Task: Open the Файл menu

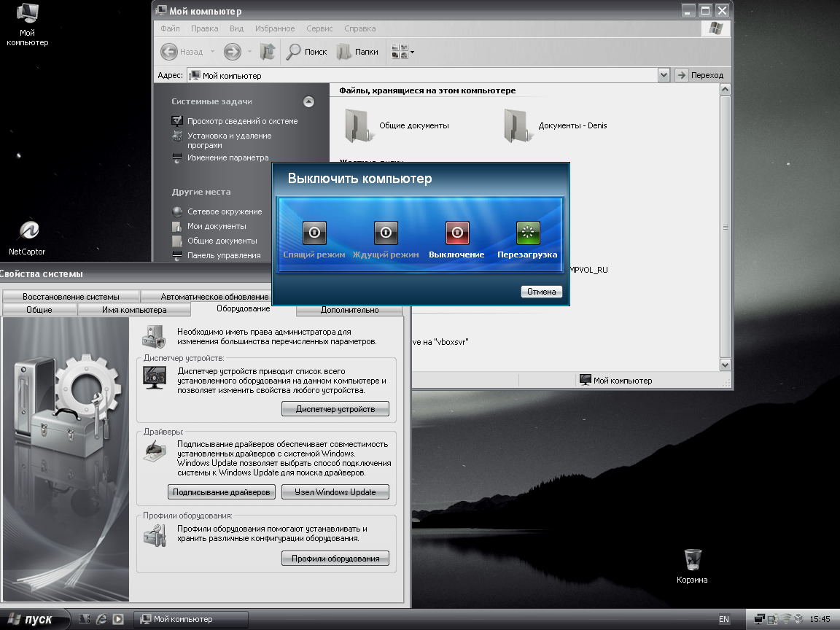Action: (170, 28)
